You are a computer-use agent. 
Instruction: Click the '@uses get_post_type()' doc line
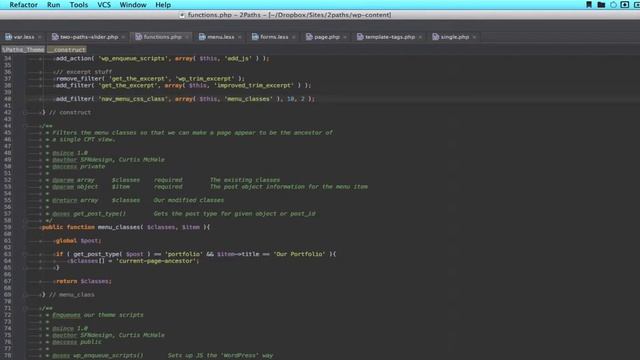pyautogui.click(x=184, y=213)
